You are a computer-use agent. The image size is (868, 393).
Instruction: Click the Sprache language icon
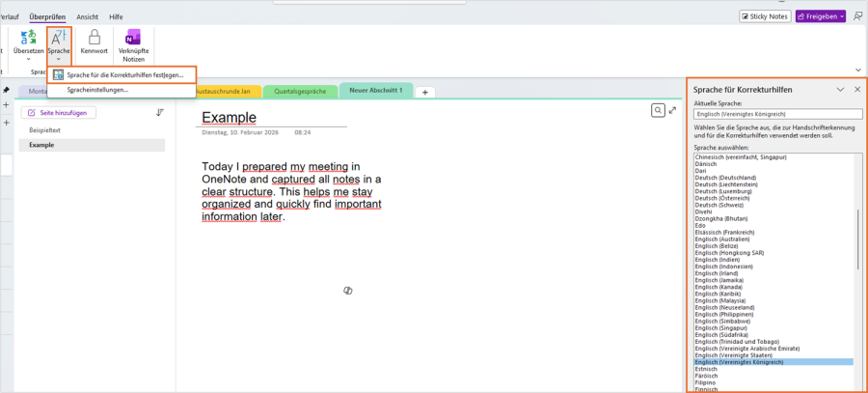[x=59, y=38]
